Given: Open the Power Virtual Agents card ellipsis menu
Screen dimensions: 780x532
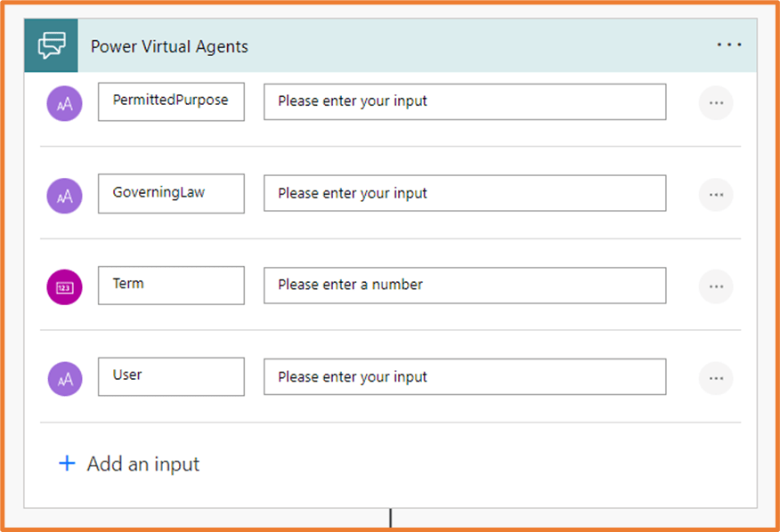Looking at the screenshot, I should [728, 45].
